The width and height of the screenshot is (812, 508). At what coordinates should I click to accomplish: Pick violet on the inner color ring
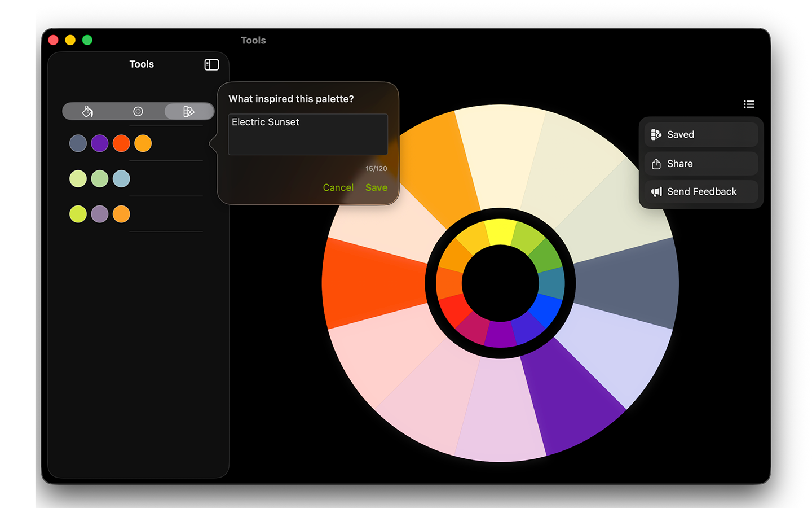pos(500,335)
